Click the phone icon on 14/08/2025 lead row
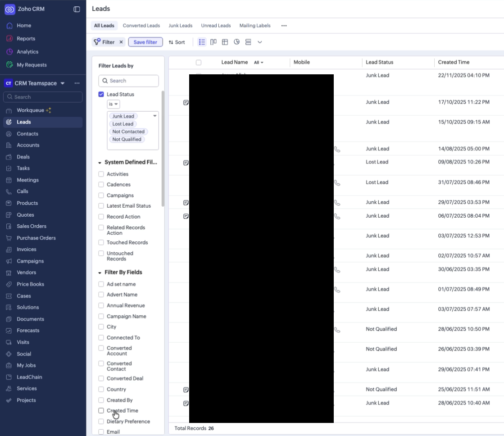 click(x=337, y=150)
